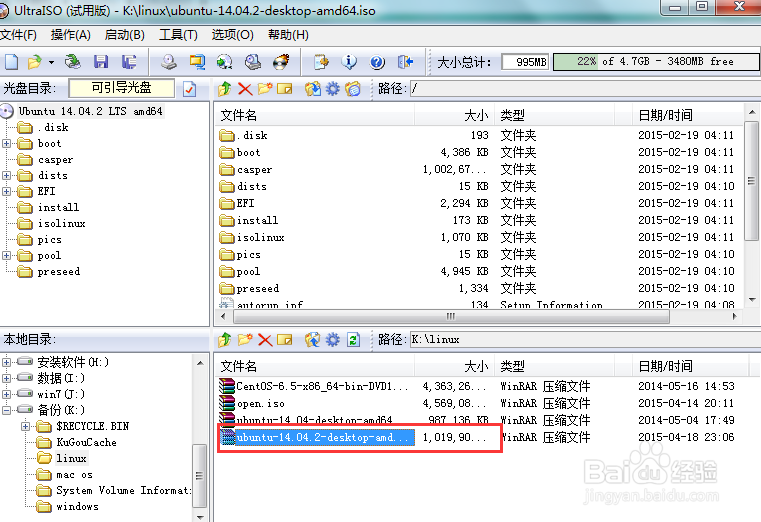Sort image files by 大小 column header

[454, 115]
